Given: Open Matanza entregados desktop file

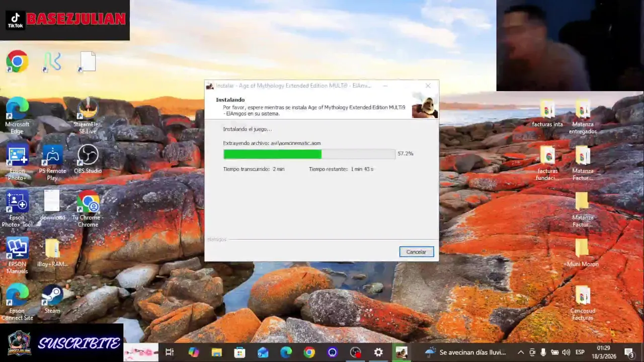Looking at the screenshot, I should coord(583,117).
